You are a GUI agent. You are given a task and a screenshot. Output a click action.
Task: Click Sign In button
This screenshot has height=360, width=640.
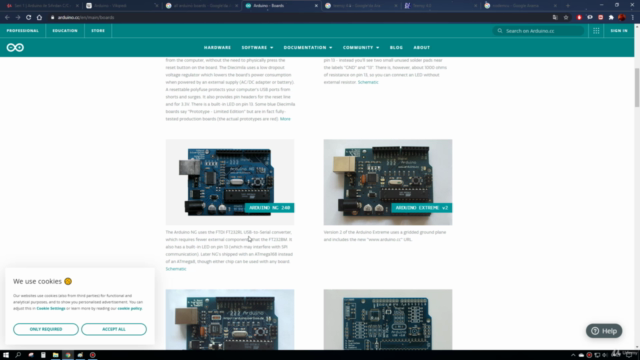coord(619,31)
